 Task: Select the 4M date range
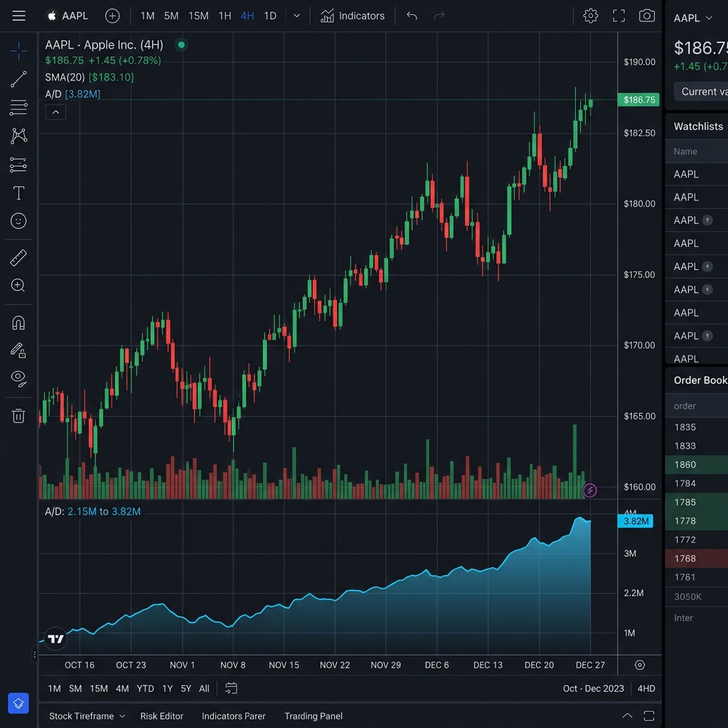[122, 688]
